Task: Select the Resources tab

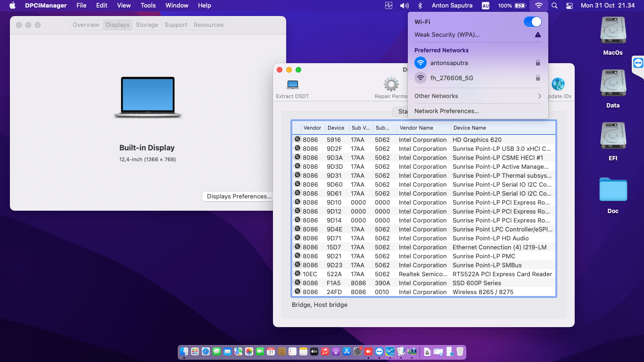Action: (208, 25)
